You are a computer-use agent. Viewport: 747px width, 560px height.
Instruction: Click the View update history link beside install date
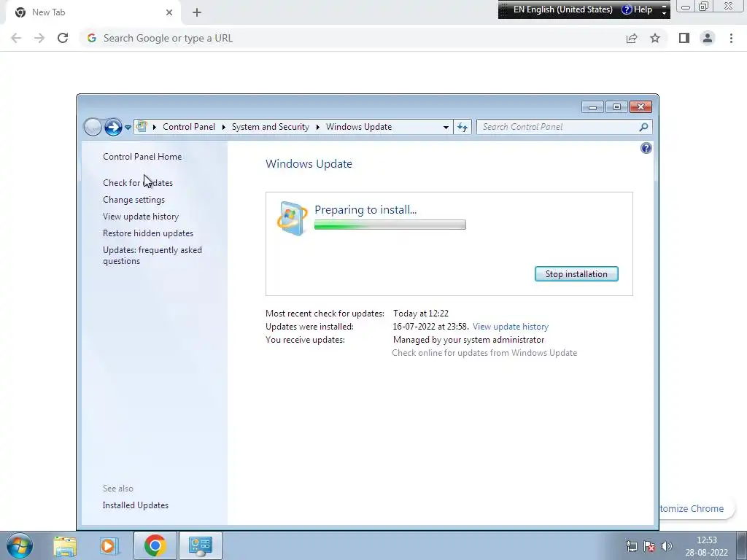coord(510,327)
